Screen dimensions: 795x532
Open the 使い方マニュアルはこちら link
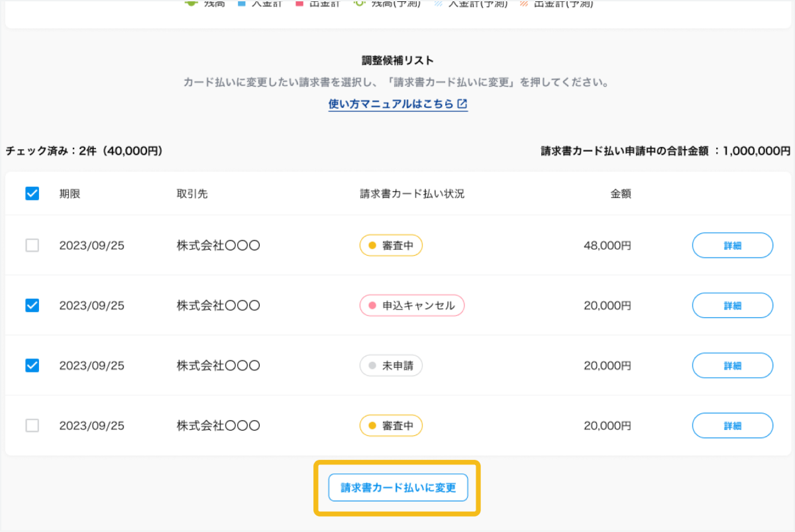pos(392,104)
